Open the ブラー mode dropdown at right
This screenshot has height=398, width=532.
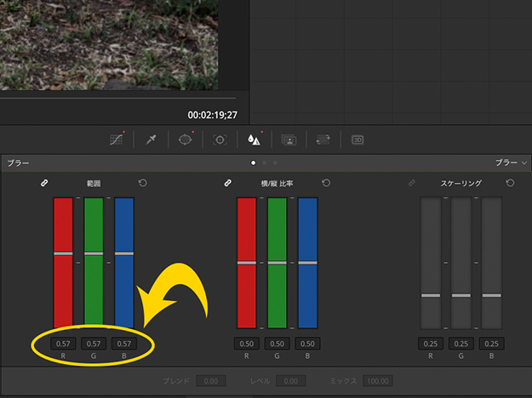[512, 162]
